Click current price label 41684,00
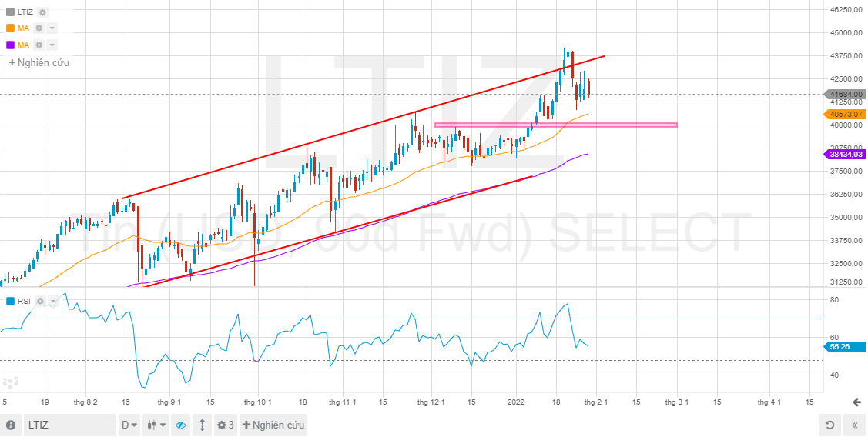The height and width of the screenshot is (437, 868). click(x=846, y=95)
